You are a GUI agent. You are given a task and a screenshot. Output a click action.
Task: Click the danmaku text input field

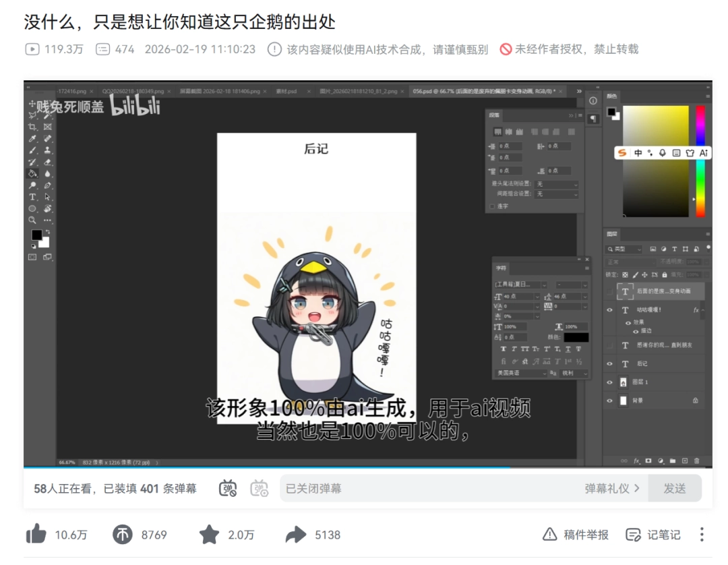(431, 488)
